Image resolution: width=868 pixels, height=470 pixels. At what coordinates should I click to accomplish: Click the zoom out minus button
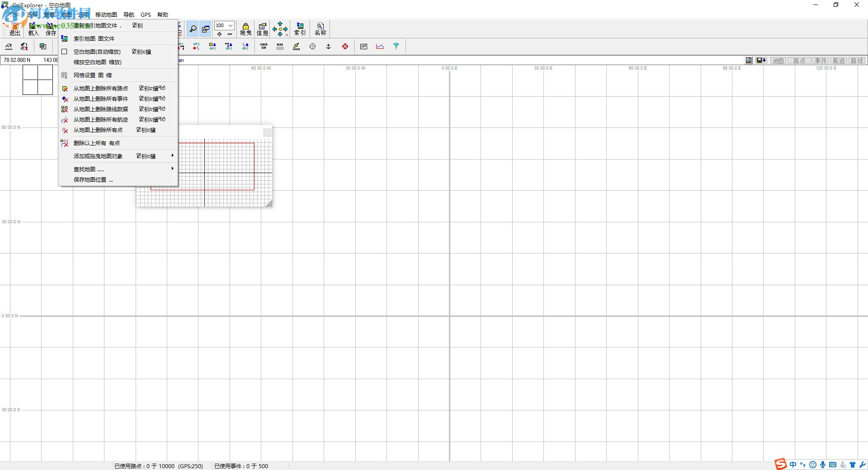230,34
